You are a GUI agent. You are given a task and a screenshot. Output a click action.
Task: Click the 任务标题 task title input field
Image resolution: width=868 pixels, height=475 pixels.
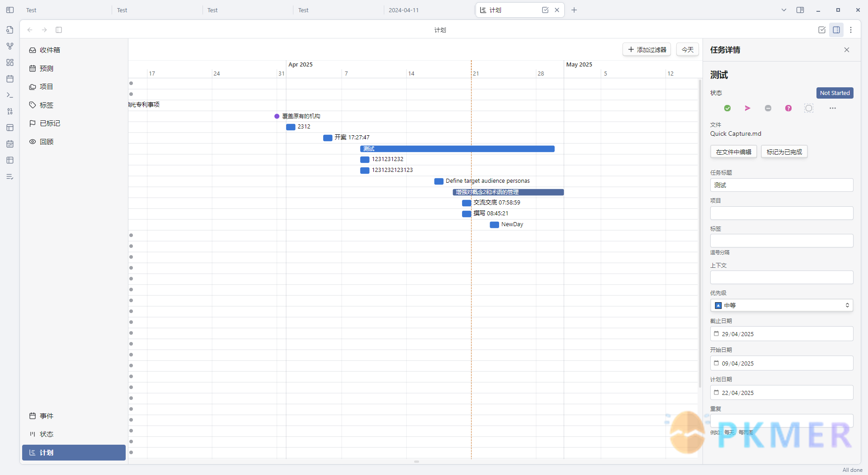(782, 185)
